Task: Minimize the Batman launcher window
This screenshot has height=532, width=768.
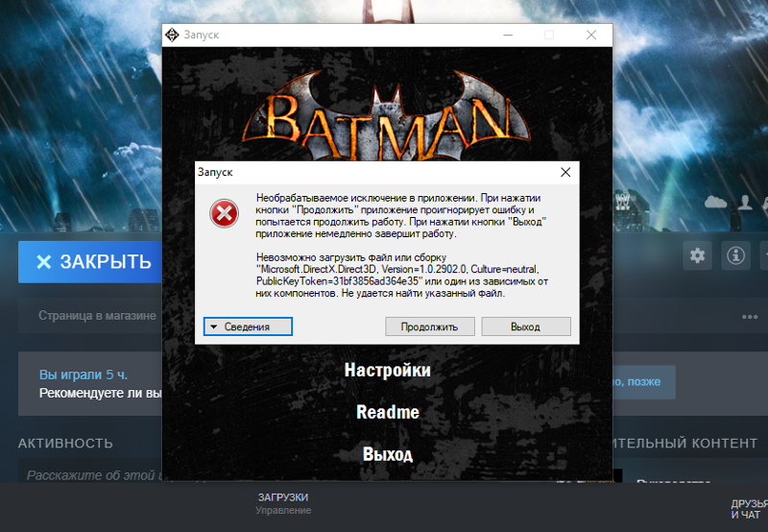Action: 508,35
